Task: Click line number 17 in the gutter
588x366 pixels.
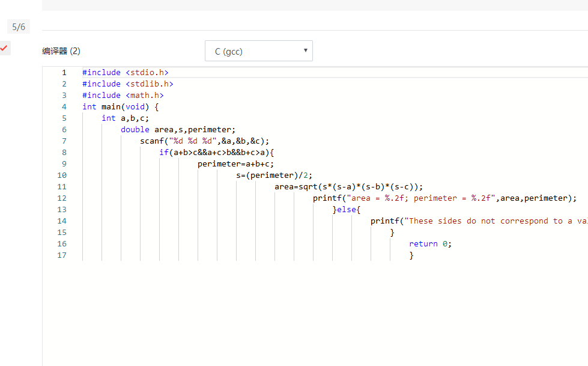Action: [62, 255]
